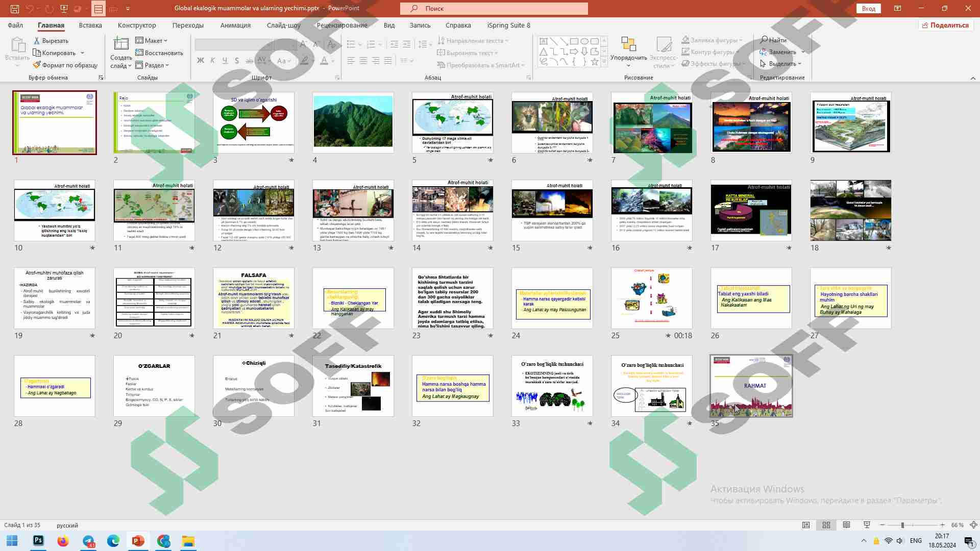Toggle justify text alignment

(x=388, y=61)
